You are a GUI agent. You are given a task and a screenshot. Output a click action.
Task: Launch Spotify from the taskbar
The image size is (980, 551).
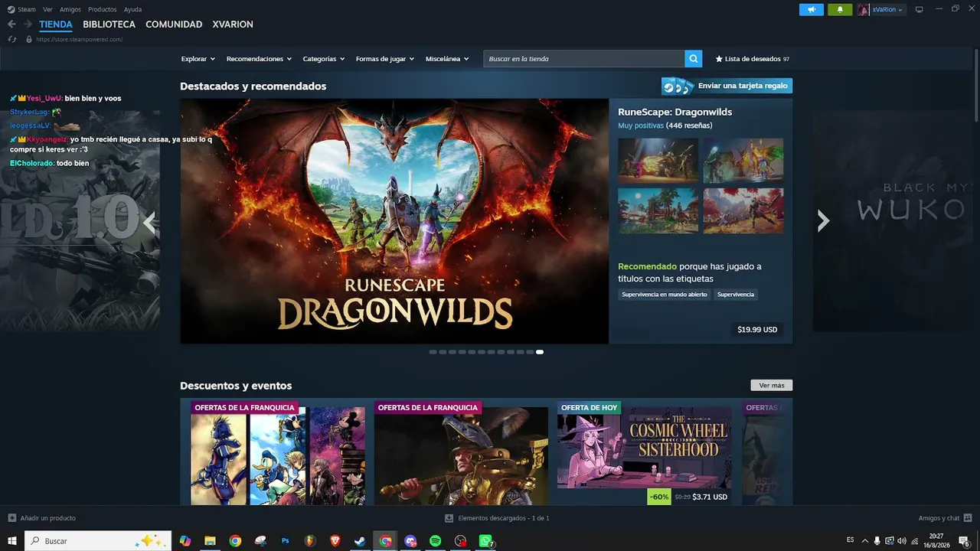pyautogui.click(x=435, y=541)
